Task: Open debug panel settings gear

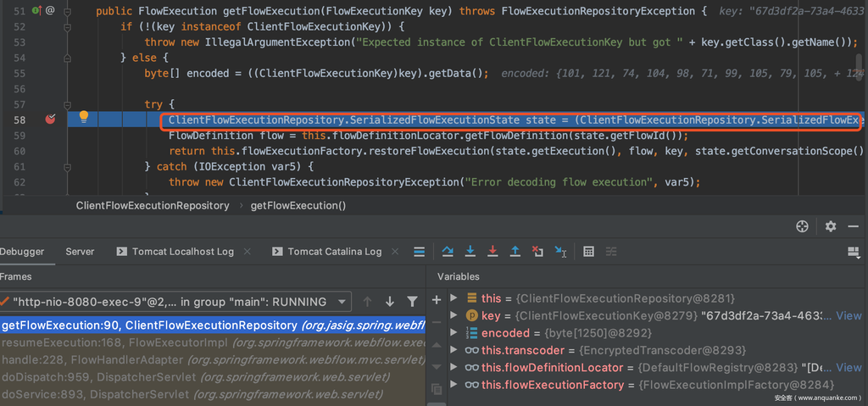Action: pos(831,226)
